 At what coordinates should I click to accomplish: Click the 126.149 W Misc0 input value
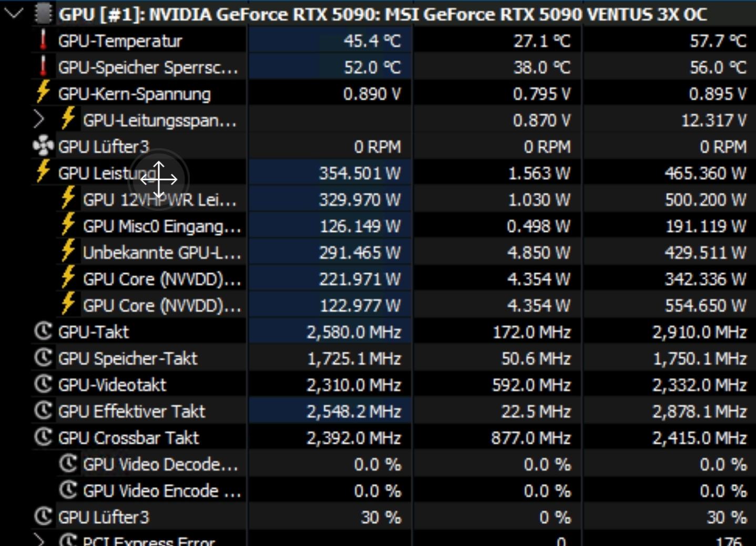tap(360, 226)
